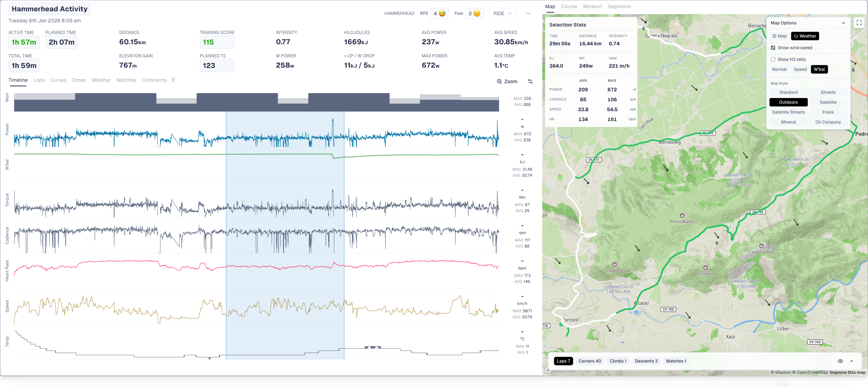Expand the bottom map laps panel
Viewport: 868px width, 387px height.
[x=852, y=361]
